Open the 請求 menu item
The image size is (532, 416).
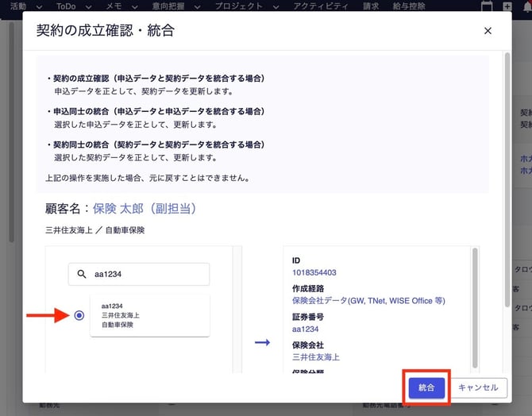click(371, 6)
